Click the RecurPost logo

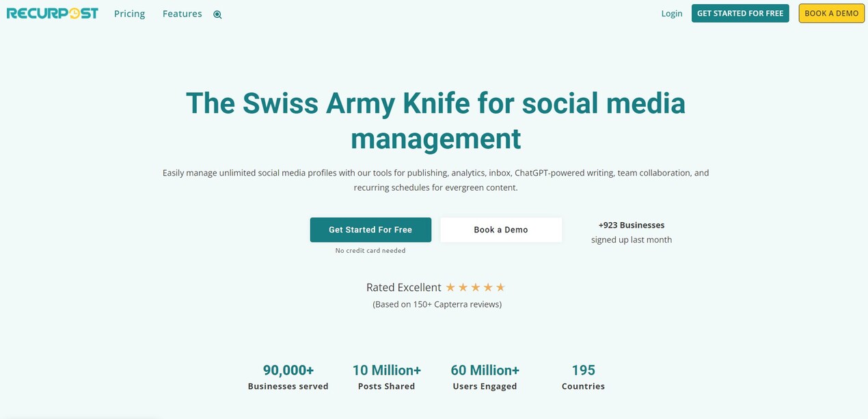53,13
